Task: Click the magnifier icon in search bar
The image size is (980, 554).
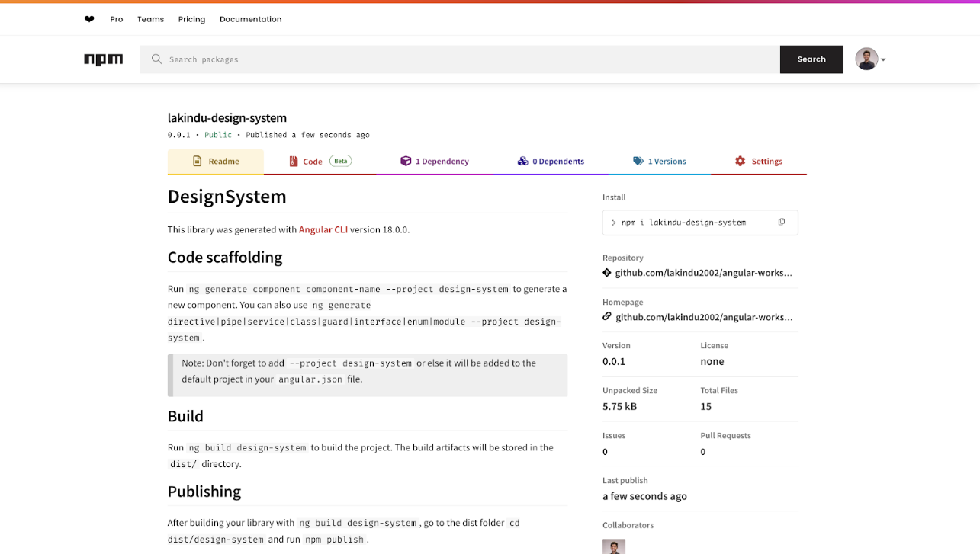Action: tap(156, 59)
